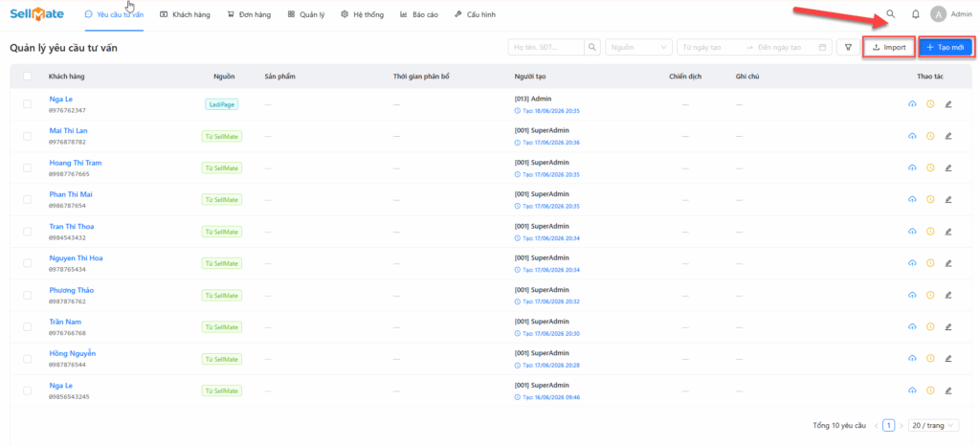Click the SellMate logo

[x=36, y=13]
